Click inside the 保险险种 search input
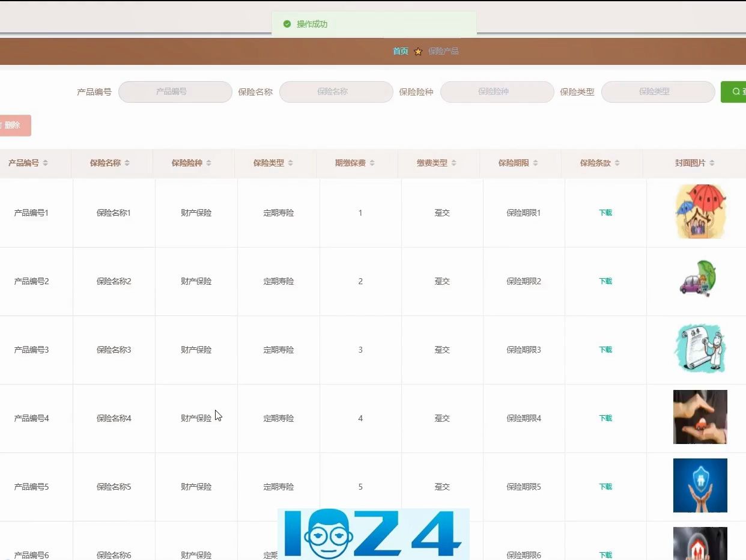 point(497,91)
